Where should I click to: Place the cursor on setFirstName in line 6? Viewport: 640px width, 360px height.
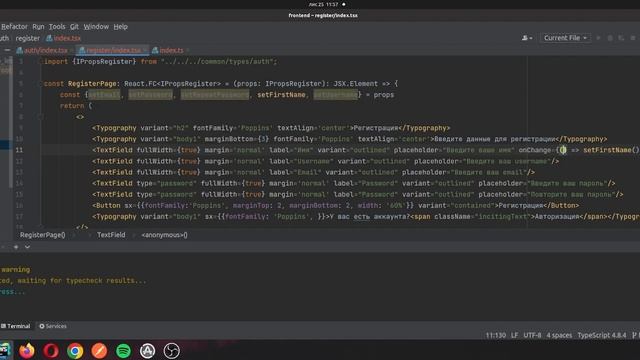281,95
